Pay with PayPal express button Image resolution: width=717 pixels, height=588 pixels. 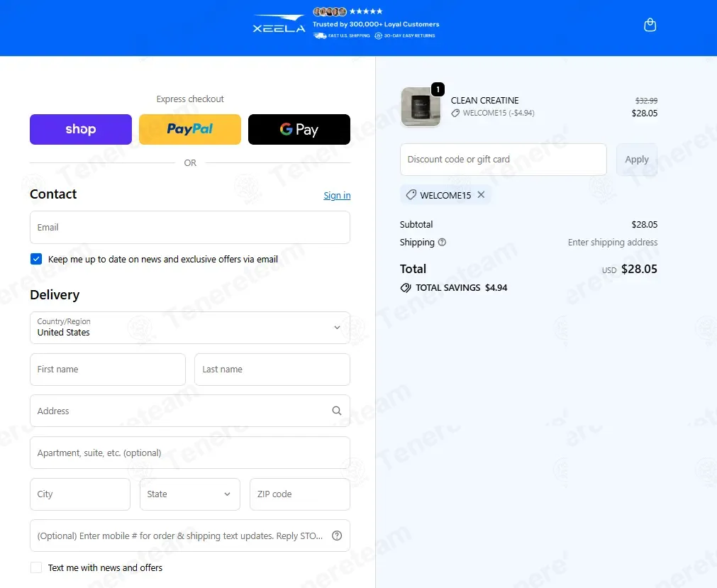point(190,129)
